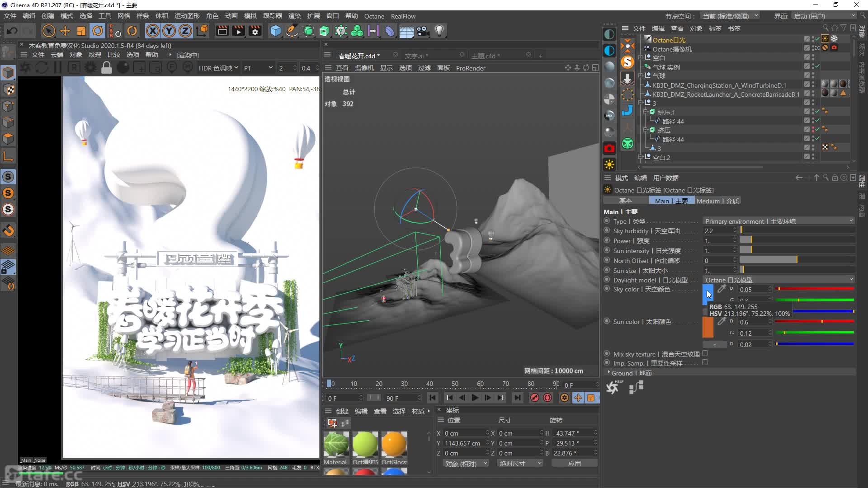Open the Daylight model dropdown

pyautogui.click(x=778, y=280)
